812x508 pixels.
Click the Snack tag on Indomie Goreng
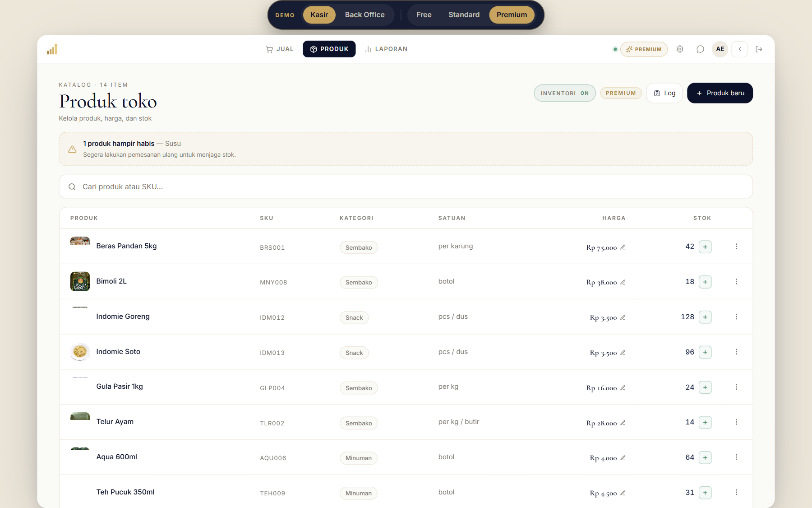click(354, 317)
